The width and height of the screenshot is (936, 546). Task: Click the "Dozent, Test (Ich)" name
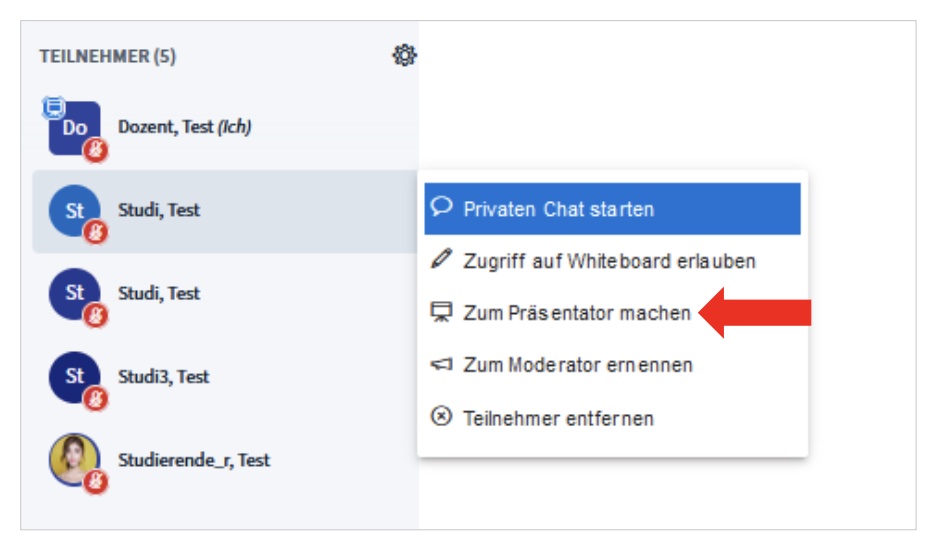point(184,127)
